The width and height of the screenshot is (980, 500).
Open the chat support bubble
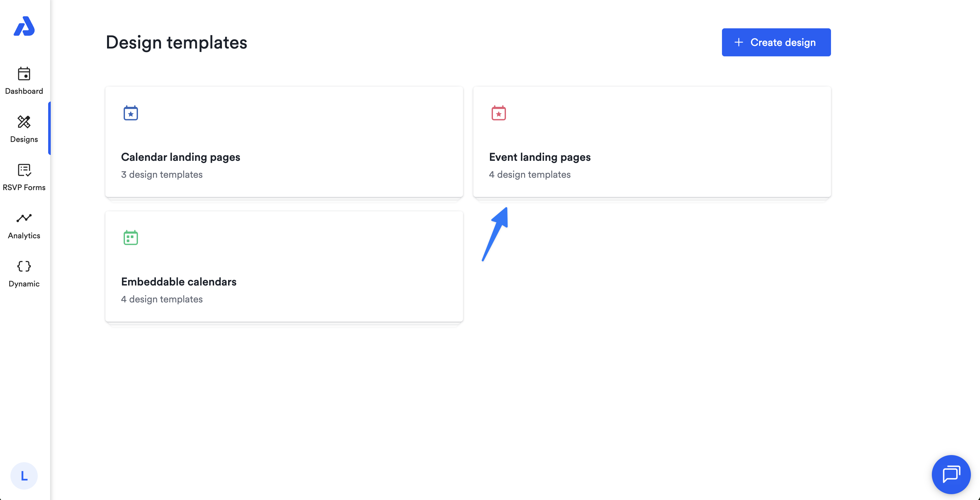(951, 474)
